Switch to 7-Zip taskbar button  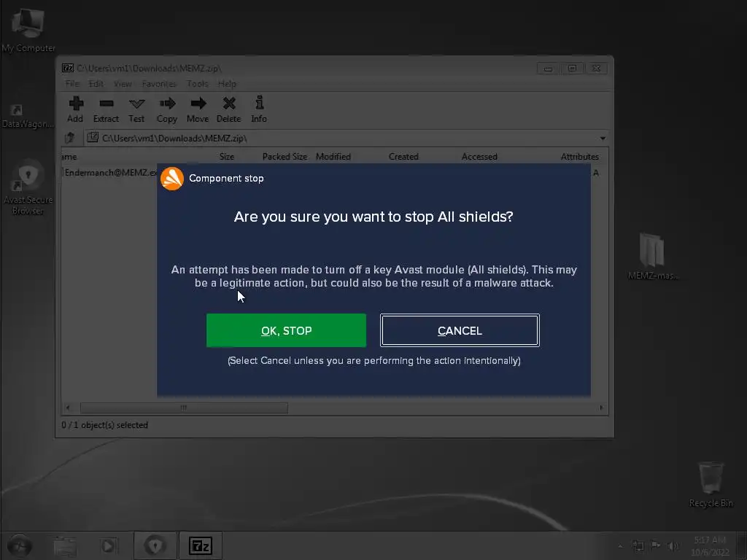pyautogui.click(x=201, y=545)
